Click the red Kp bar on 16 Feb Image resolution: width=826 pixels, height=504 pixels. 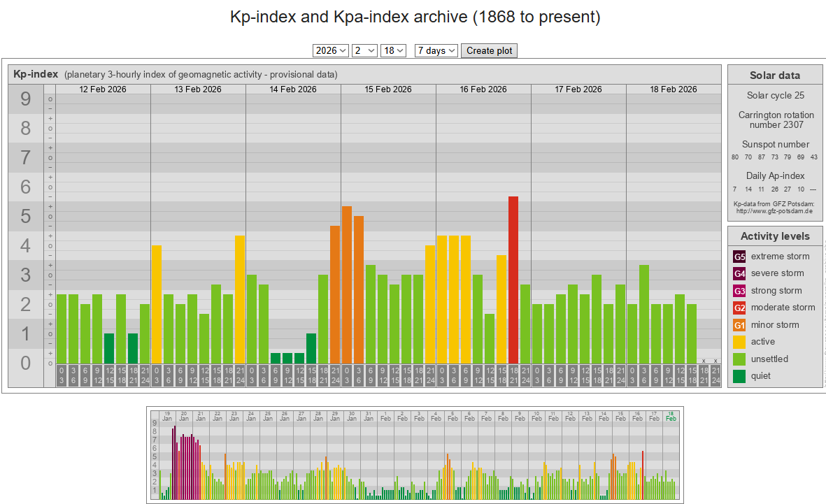[513, 280]
